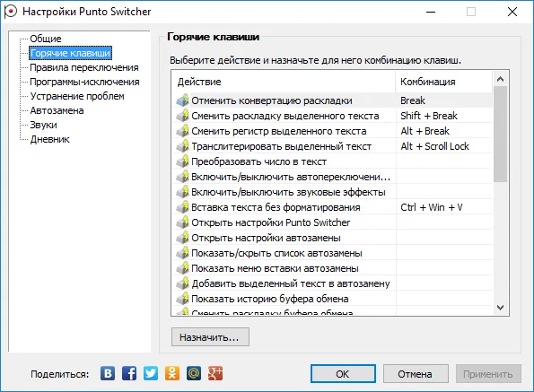
Task: Click the Назначить... button
Action: (210, 337)
